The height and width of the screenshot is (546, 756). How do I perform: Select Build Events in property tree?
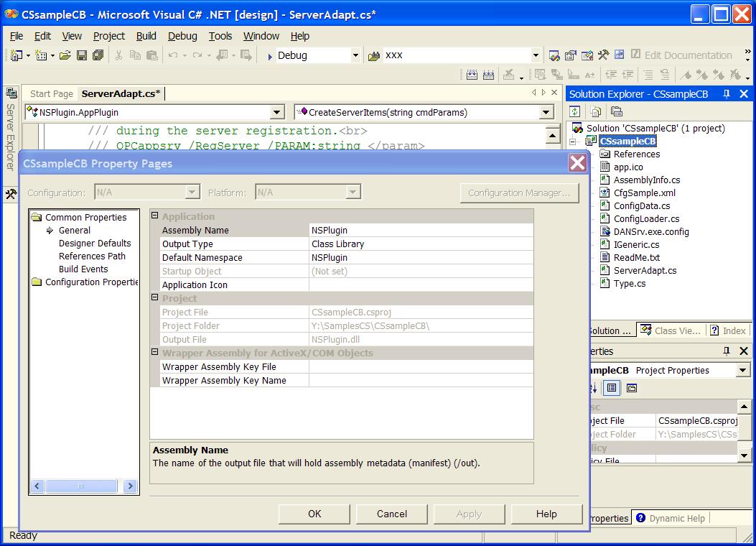pos(83,269)
